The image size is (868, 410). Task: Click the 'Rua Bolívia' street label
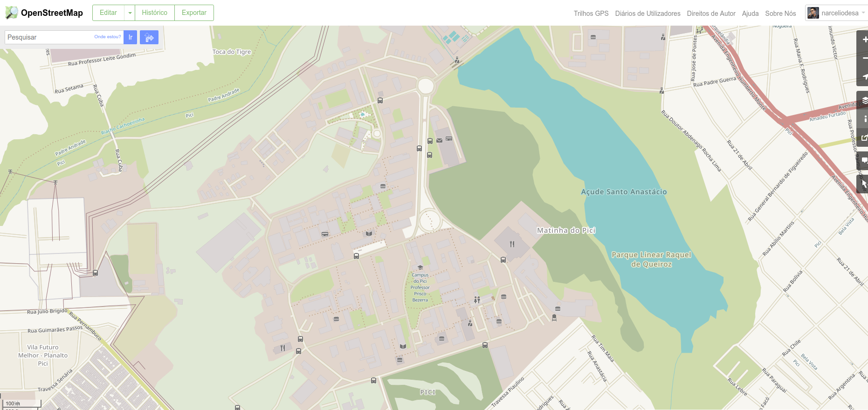793,281
